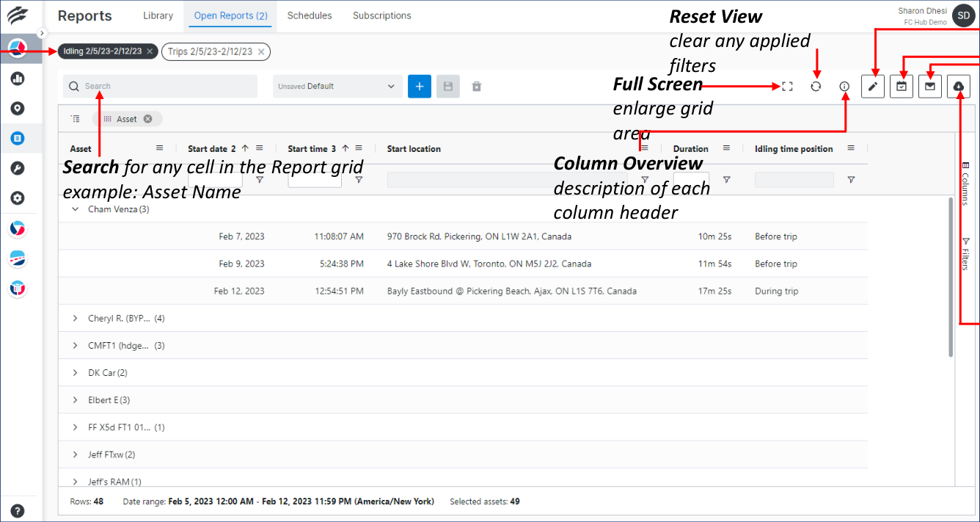Screen dimensions: 980x522
Task: Switch to the Schedules tab
Action: [x=309, y=15]
